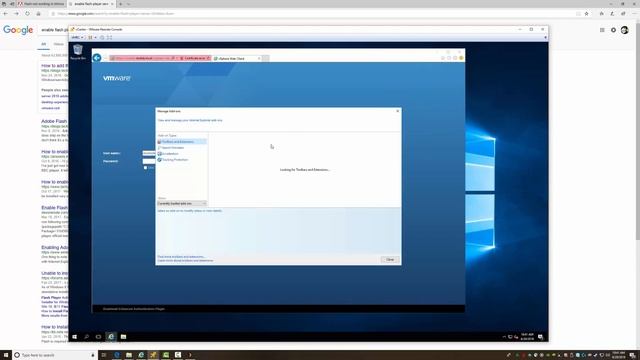This screenshot has width=640, height=360.
Task: Open Enable Flash search result link
Action: click(x=54, y=208)
